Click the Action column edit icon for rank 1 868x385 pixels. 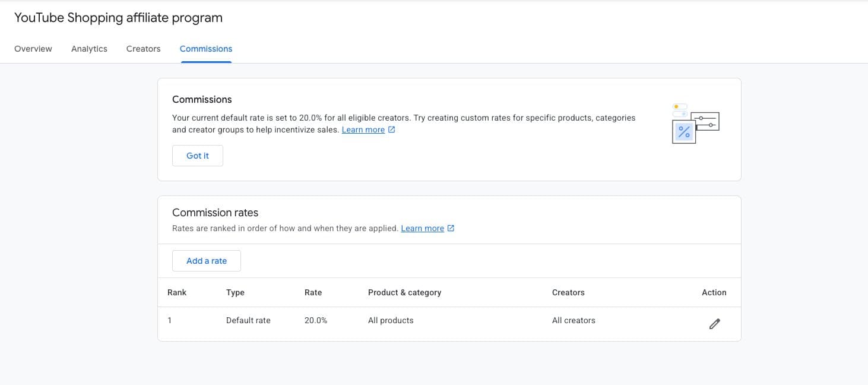point(714,323)
